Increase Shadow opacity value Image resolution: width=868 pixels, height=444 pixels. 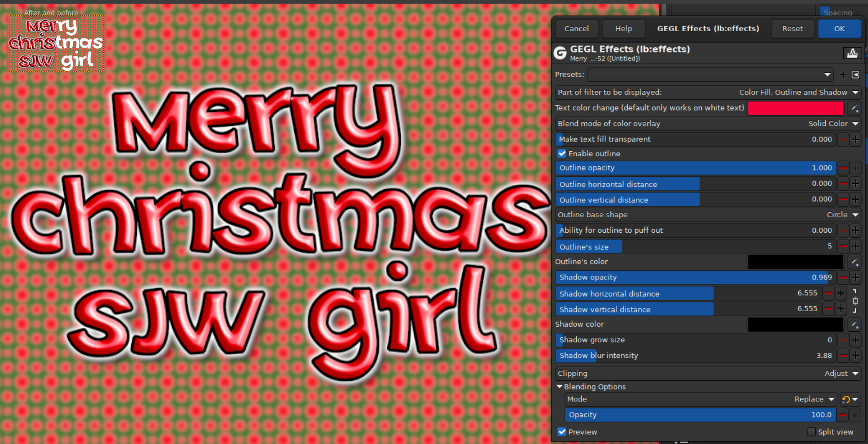855,278
